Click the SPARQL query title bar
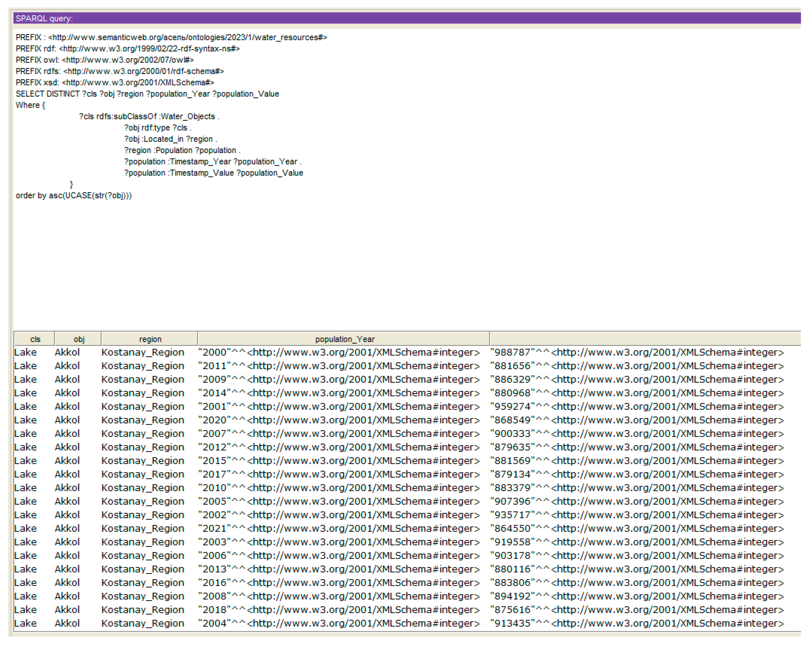The height and width of the screenshot is (646, 812). pyautogui.click(x=407, y=18)
